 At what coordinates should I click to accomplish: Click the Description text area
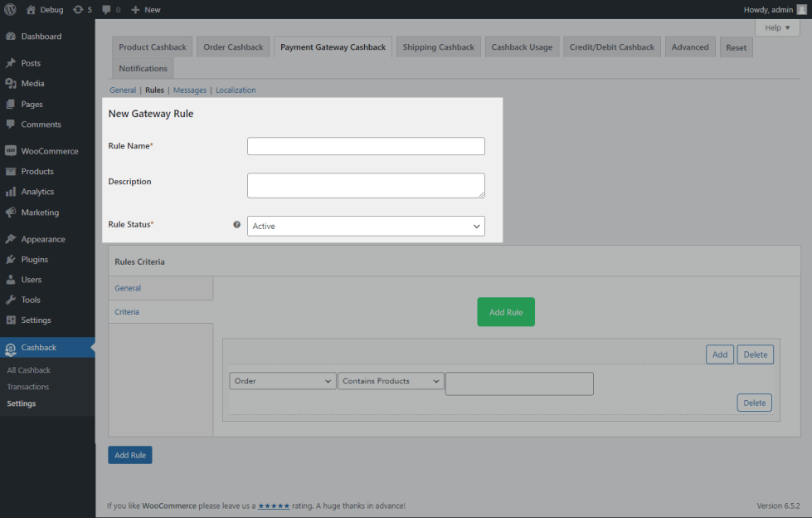(366, 185)
